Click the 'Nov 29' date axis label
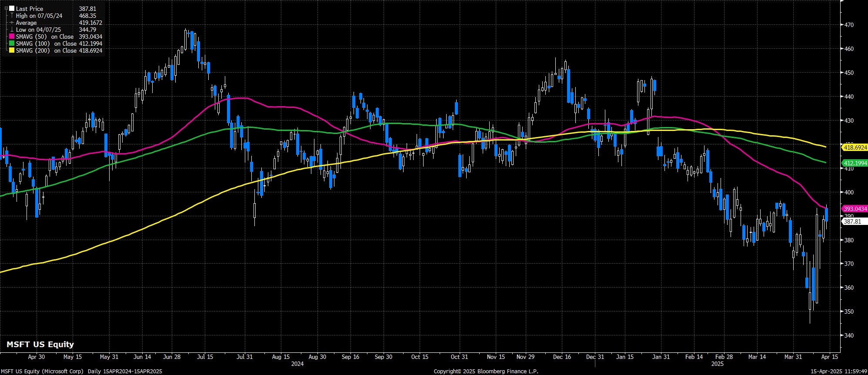The height and width of the screenshot is (375, 868). coord(526,357)
